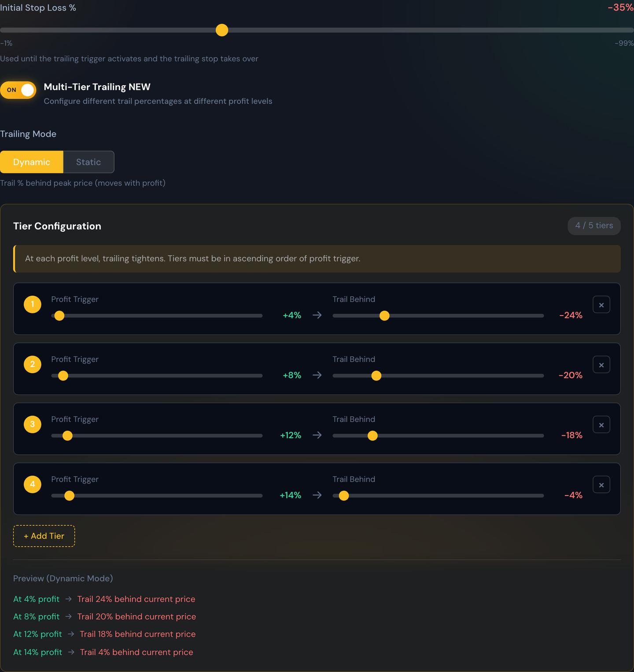Click the ascending order info banner
The height and width of the screenshot is (672, 634).
tap(317, 259)
